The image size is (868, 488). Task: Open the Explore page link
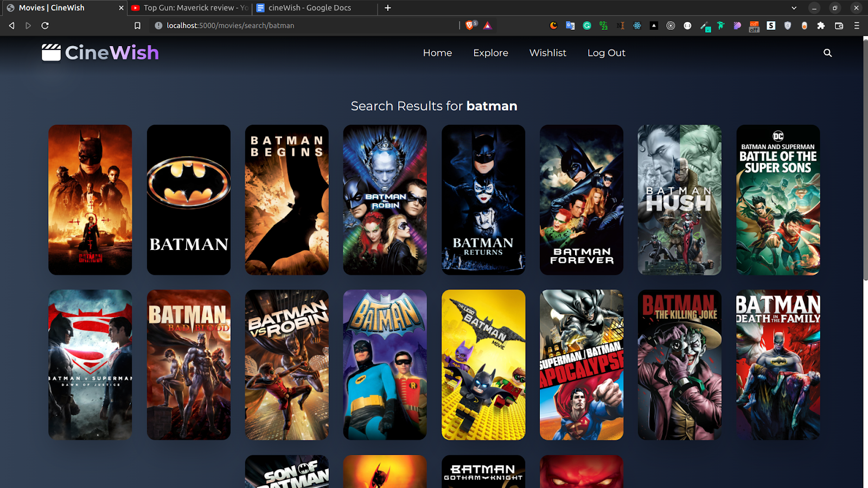click(490, 53)
